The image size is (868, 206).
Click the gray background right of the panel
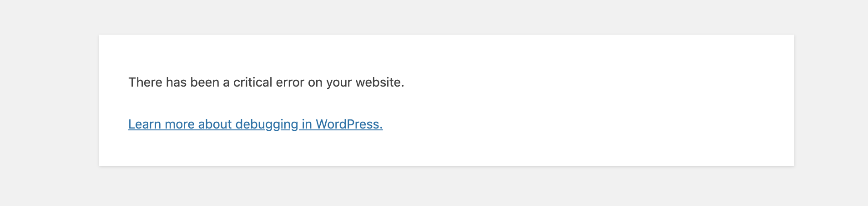pyautogui.click(x=831, y=100)
